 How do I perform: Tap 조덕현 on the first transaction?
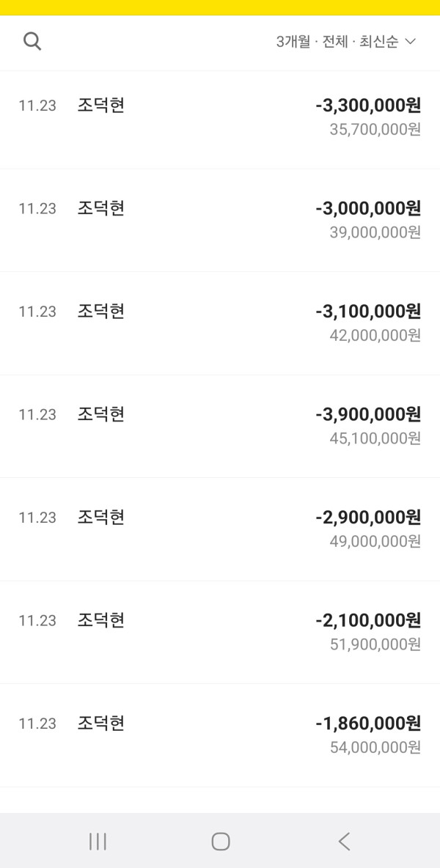(101, 105)
